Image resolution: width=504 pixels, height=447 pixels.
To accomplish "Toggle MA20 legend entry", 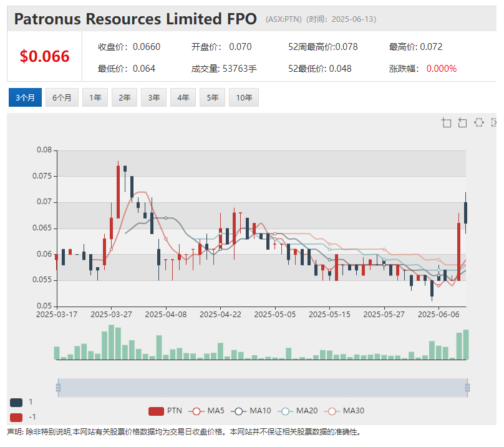I will click(298, 411).
